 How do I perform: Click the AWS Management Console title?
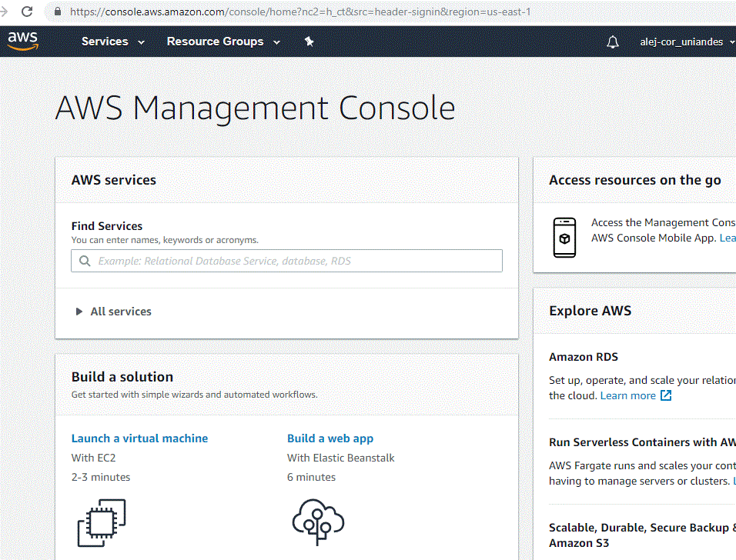tap(255, 108)
